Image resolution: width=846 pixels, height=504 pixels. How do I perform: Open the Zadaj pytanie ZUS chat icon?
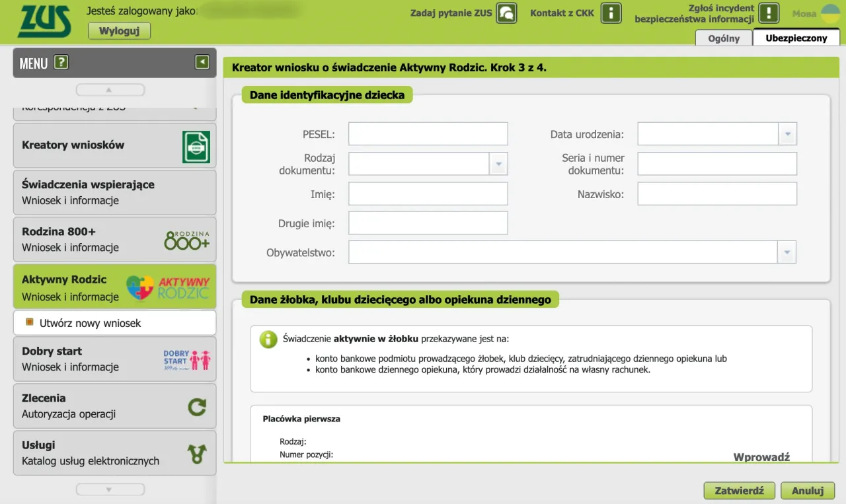point(506,13)
